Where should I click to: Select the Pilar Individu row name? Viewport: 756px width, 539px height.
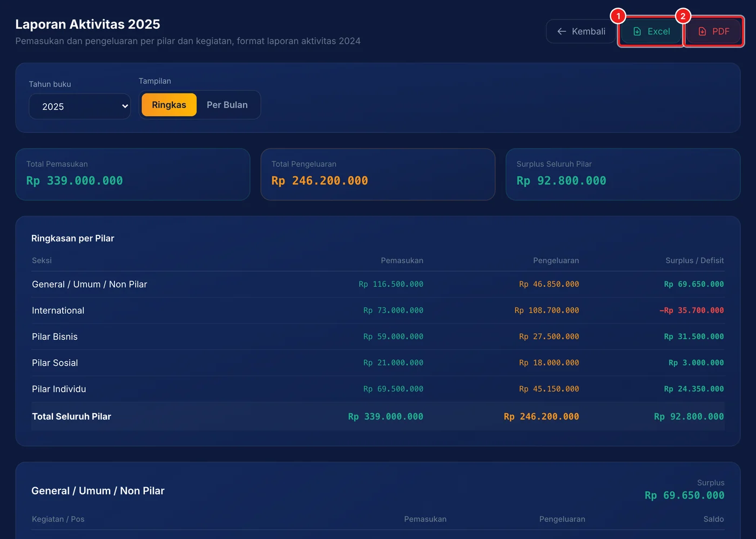(59, 389)
